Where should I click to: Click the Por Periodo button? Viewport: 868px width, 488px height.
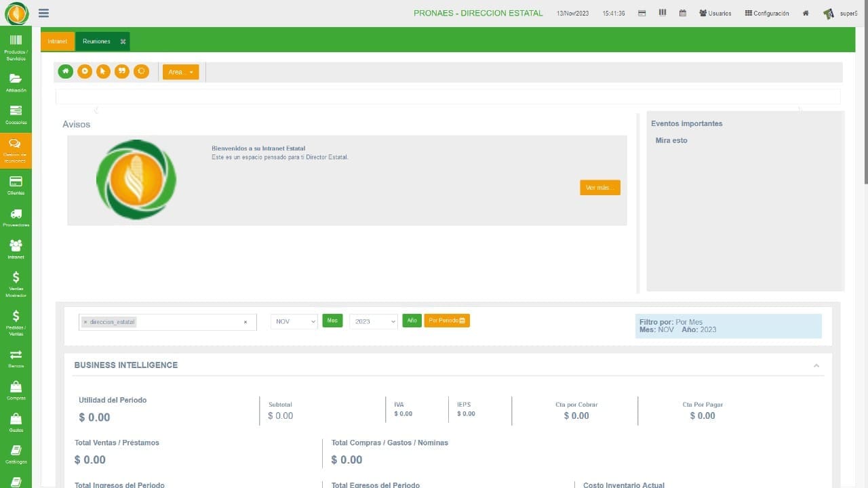tap(447, 321)
